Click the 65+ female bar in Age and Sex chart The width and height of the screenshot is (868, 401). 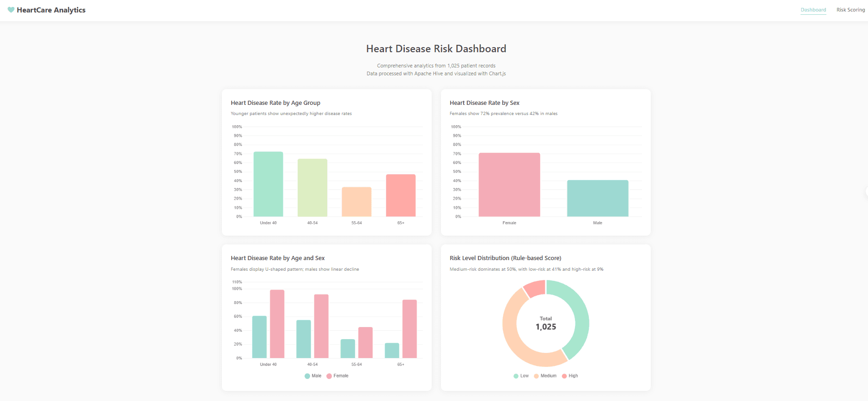pos(410,329)
